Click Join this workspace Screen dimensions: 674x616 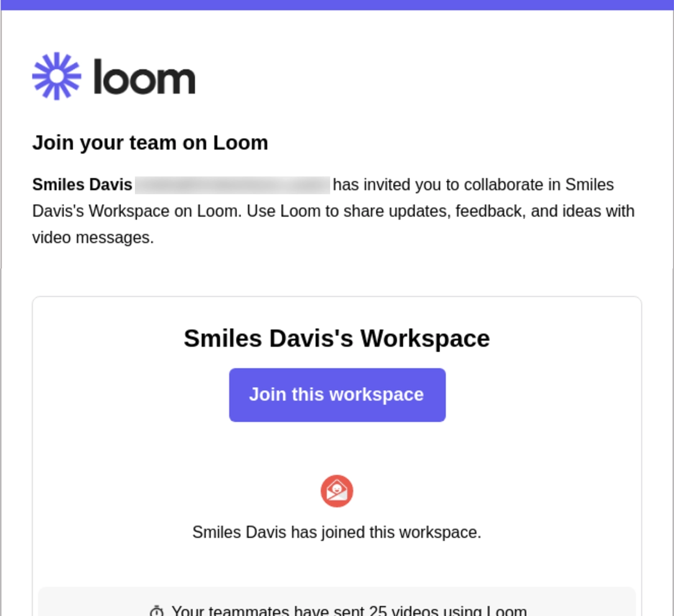pos(337,394)
